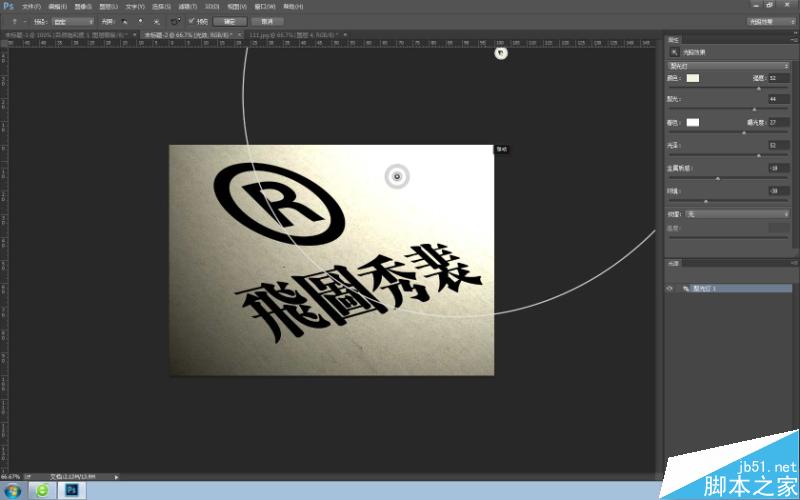Open Photoshop from the Windows taskbar
Screen dimensions: 800x500
click(71, 490)
